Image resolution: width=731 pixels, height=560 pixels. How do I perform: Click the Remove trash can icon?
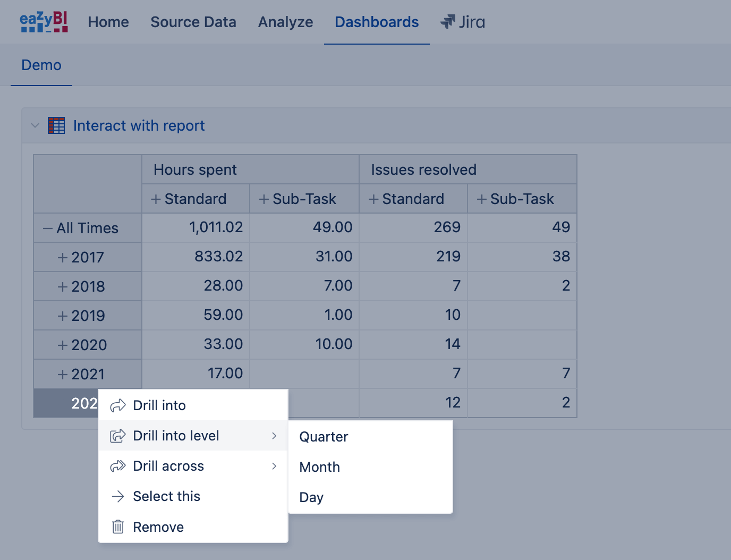tap(118, 527)
